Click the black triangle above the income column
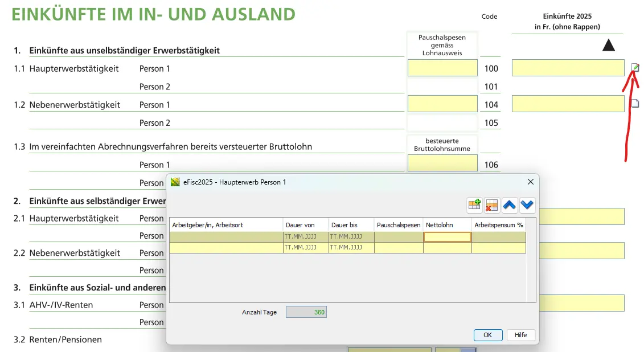 point(608,44)
